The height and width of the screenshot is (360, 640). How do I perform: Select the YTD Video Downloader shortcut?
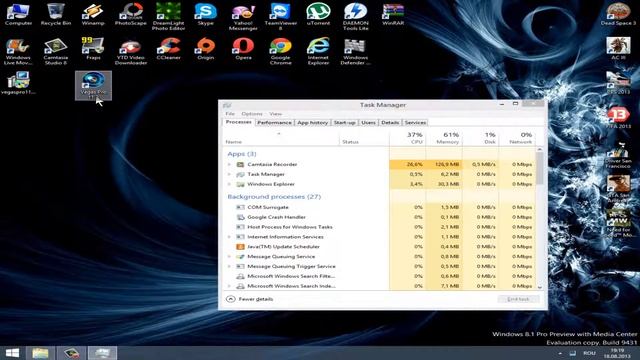click(x=131, y=51)
